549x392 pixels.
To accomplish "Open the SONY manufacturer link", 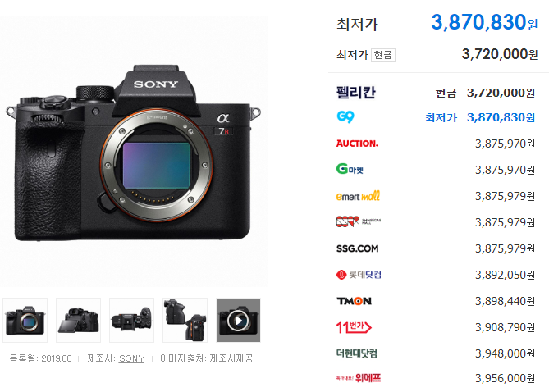I will click(131, 358).
